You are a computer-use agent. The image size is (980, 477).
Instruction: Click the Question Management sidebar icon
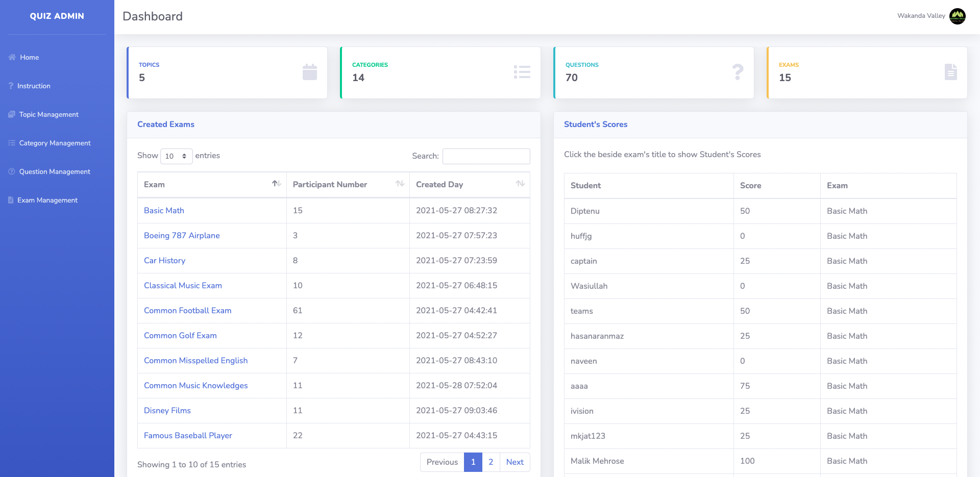(x=12, y=171)
